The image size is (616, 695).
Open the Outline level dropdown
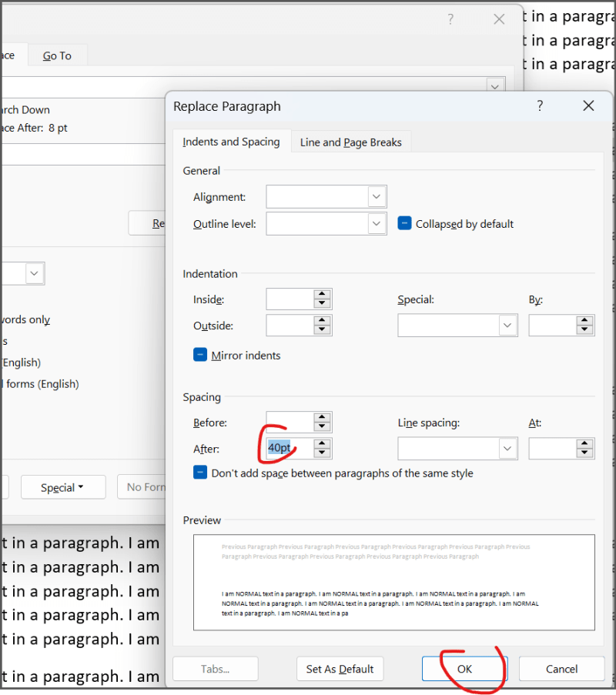point(377,223)
